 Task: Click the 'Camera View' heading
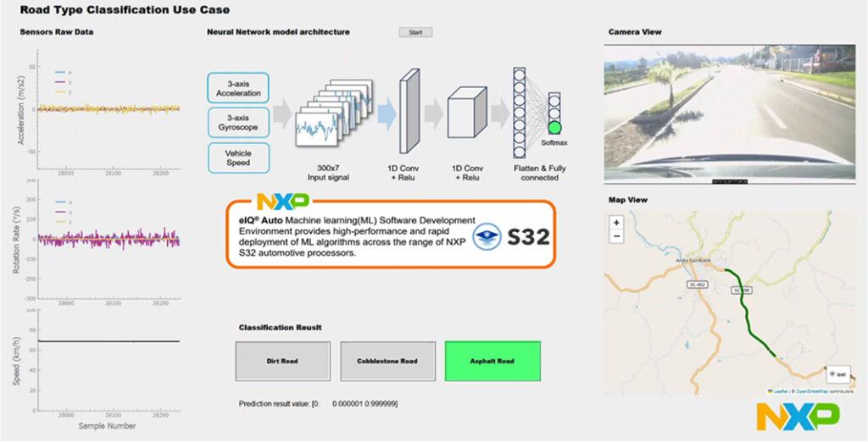click(634, 32)
